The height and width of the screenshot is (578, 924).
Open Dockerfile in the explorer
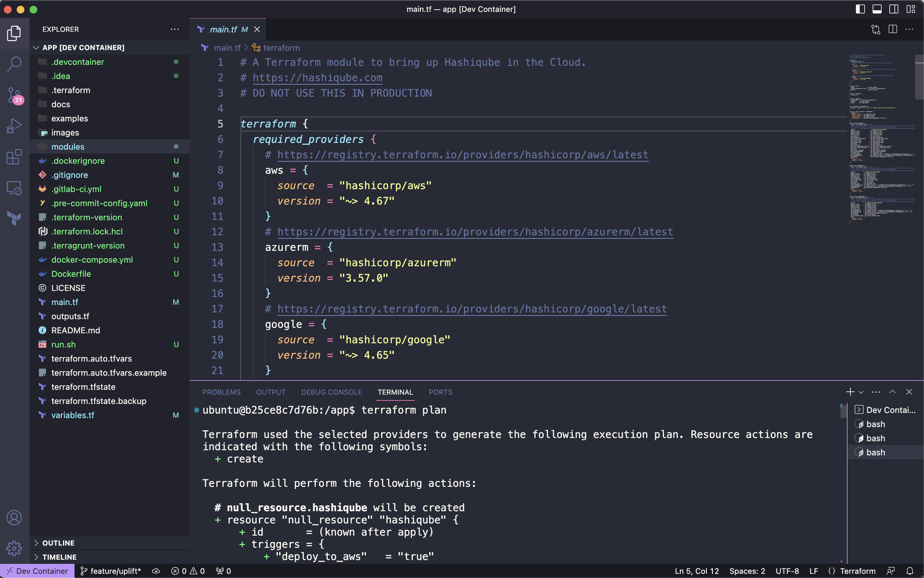[x=109, y=274]
